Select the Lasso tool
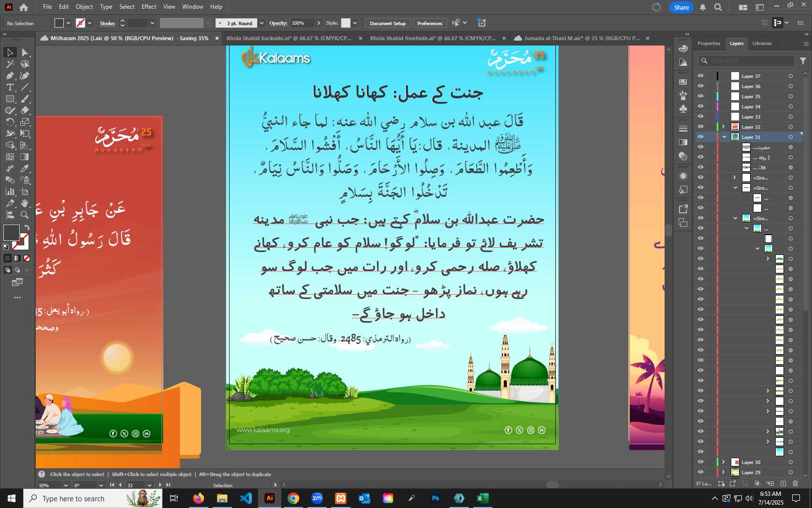 point(25,64)
